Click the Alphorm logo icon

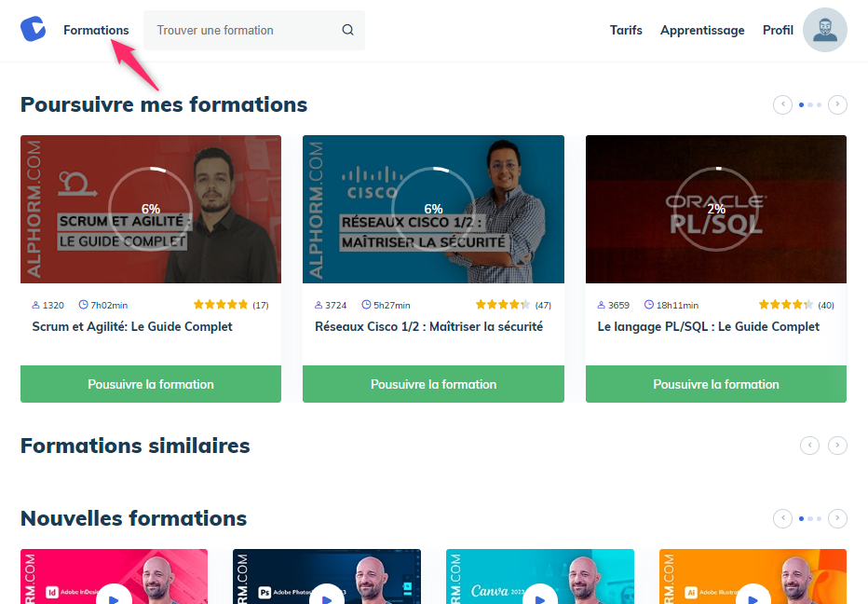(34, 30)
